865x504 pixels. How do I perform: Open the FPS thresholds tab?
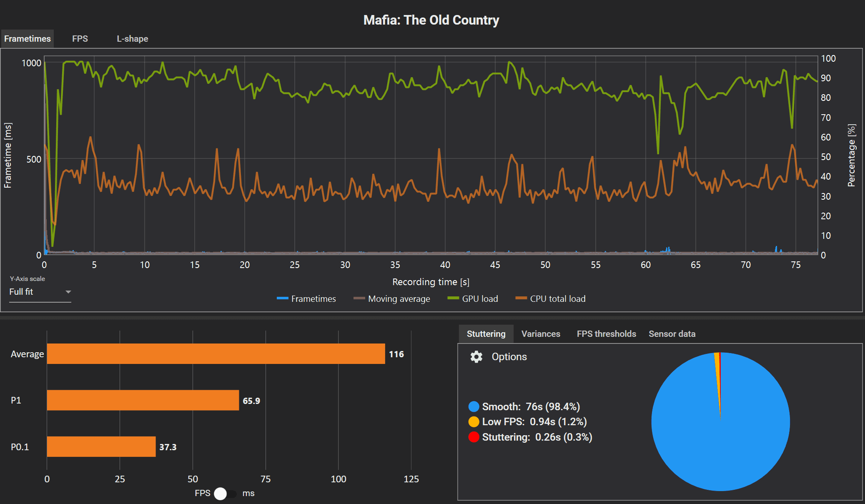pyautogui.click(x=606, y=334)
